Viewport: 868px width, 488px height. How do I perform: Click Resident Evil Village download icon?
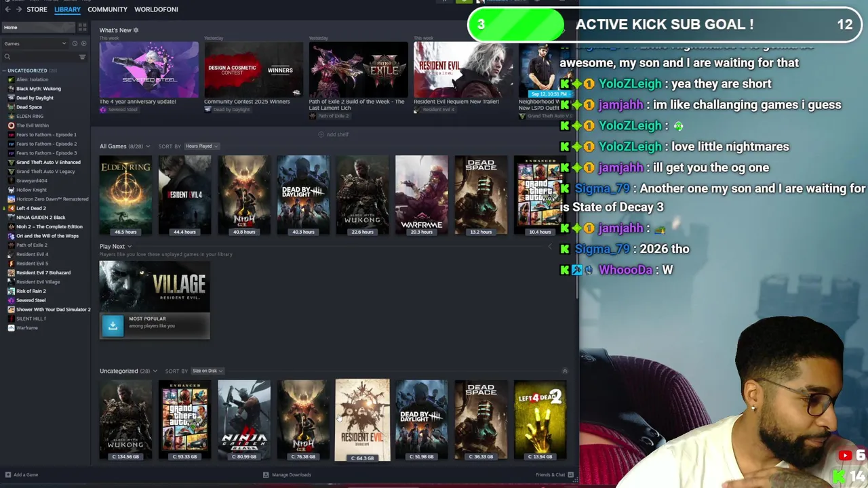point(113,325)
